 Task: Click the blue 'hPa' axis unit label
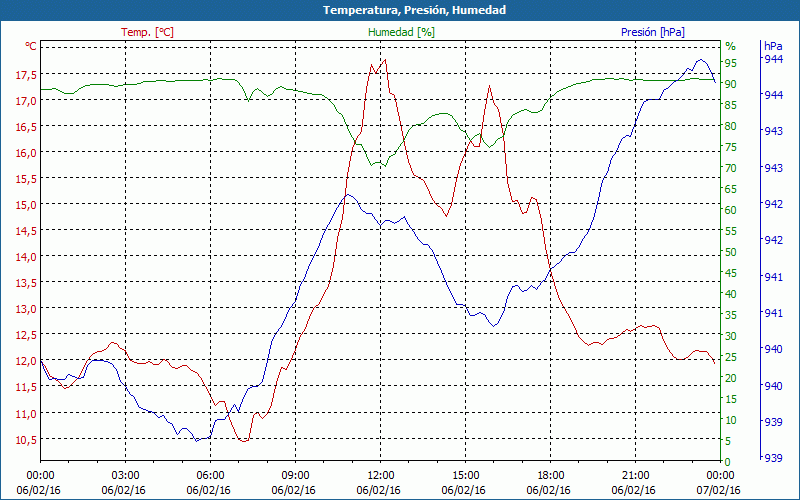(x=773, y=46)
